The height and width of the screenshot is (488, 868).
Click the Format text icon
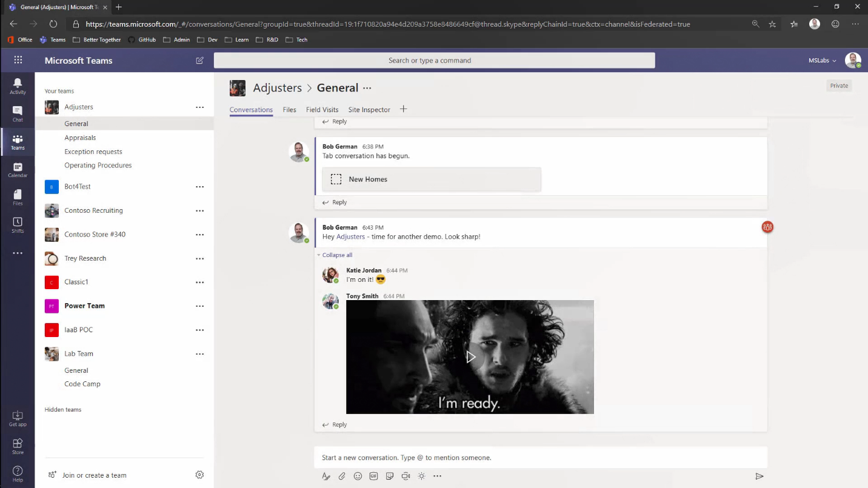(326, 476)
